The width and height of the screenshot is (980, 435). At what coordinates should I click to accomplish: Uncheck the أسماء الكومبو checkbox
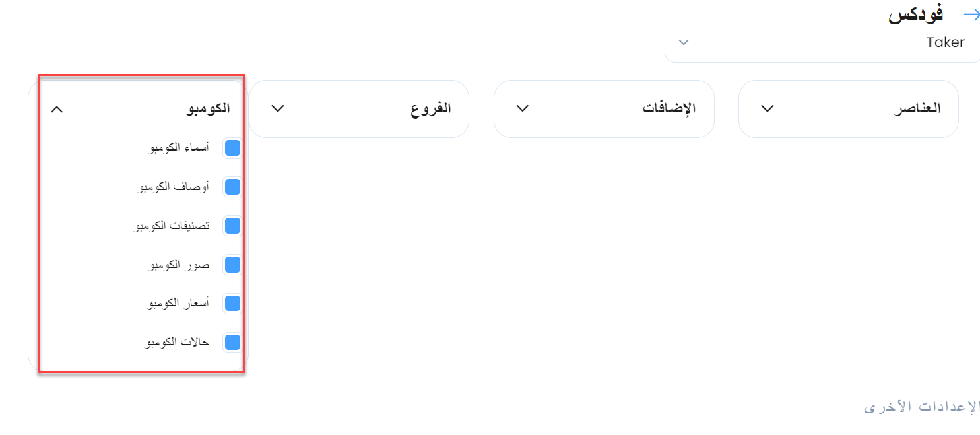tap(232, 148)
